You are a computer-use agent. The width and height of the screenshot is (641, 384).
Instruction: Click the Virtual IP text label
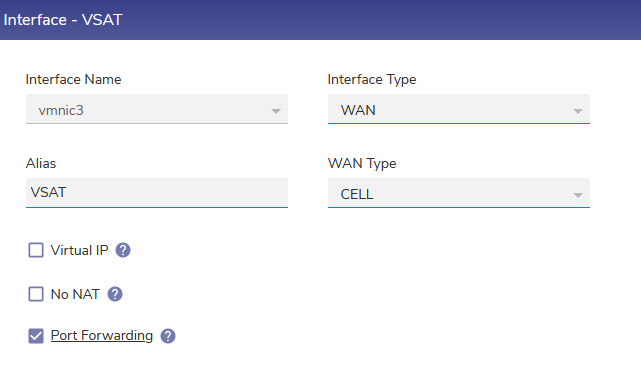tap(79, 250)
